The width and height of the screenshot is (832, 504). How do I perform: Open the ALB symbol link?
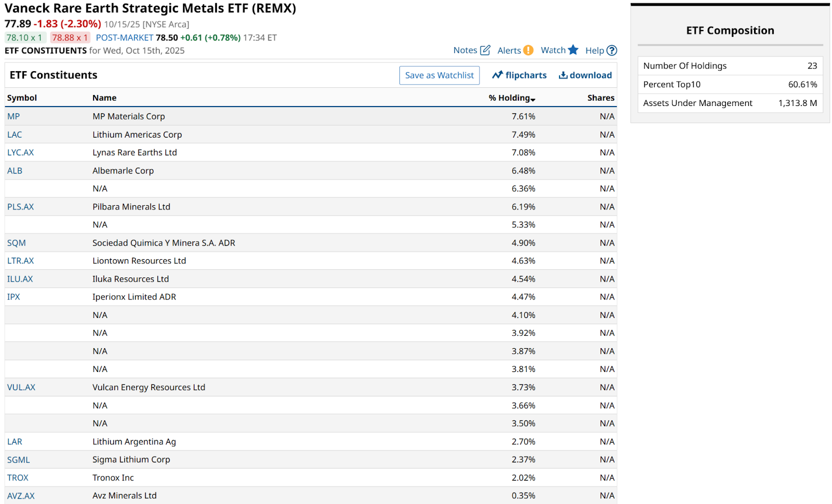coord(15,170)
